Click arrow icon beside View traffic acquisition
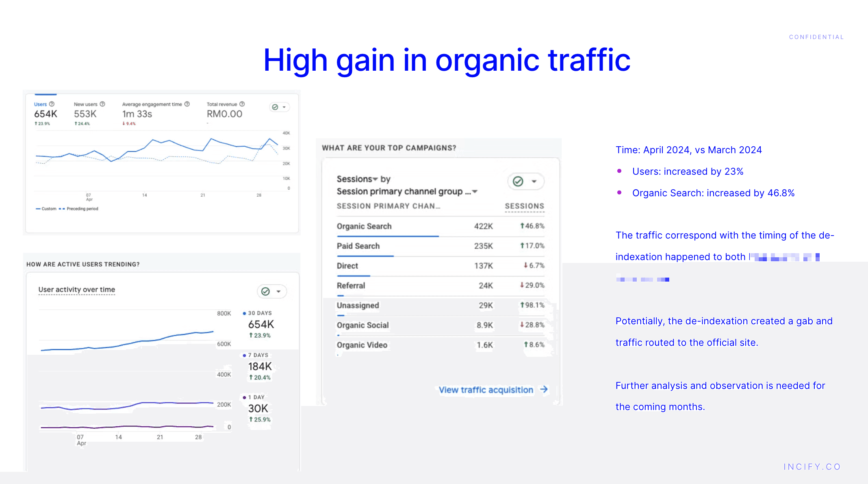Screen dimensions: 868x484 [544, 389]
